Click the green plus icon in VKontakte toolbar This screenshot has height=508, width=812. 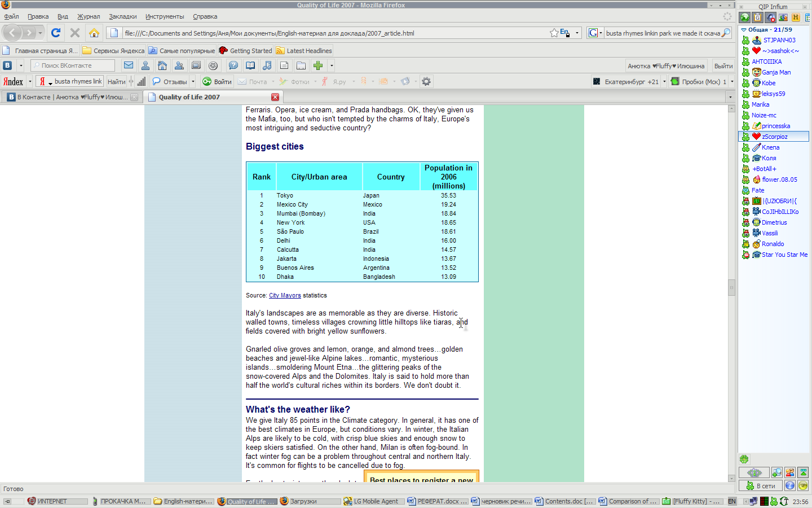coord(318,65)
